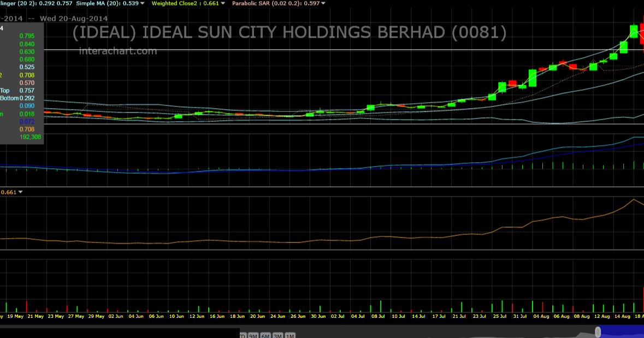
Task: Click the 19 May date axis label
Action: [x=16, y=316]
